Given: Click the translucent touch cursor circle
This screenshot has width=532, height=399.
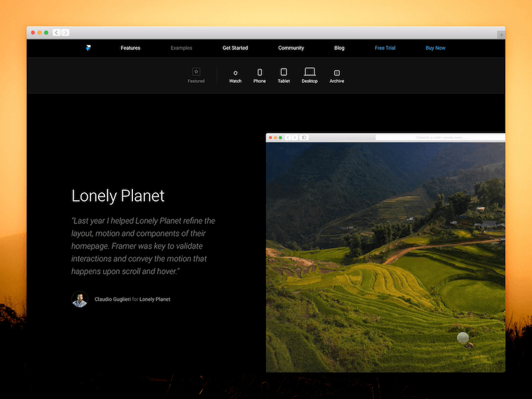Looking at the screenshot, I should pyautogui.click(x=463, y=338).
